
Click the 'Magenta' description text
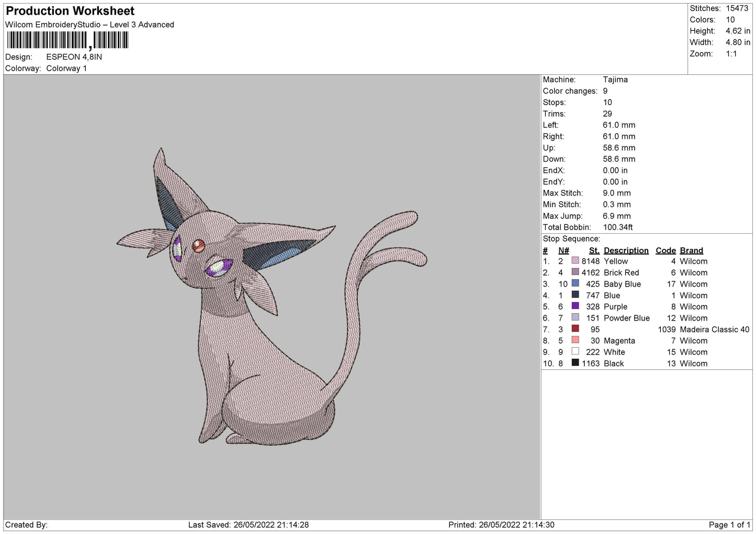(619, 340)
